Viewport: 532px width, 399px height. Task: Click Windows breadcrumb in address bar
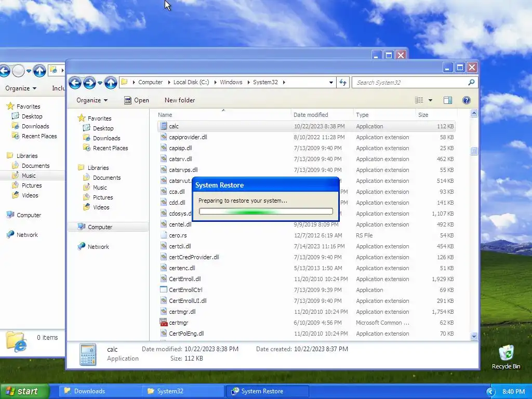click(x=231, y=83)
